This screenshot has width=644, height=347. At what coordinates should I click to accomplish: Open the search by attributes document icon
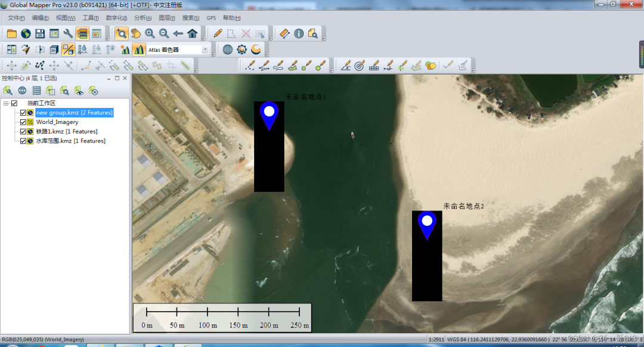click(313, 33)
